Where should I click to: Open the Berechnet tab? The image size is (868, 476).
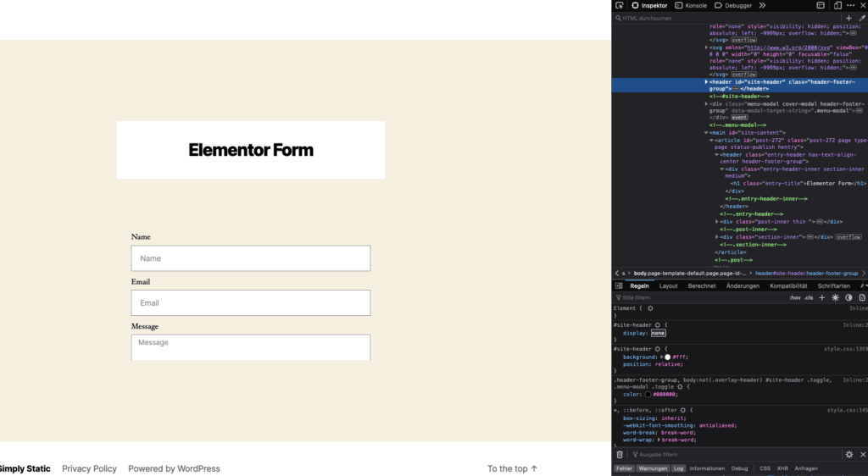702,285
